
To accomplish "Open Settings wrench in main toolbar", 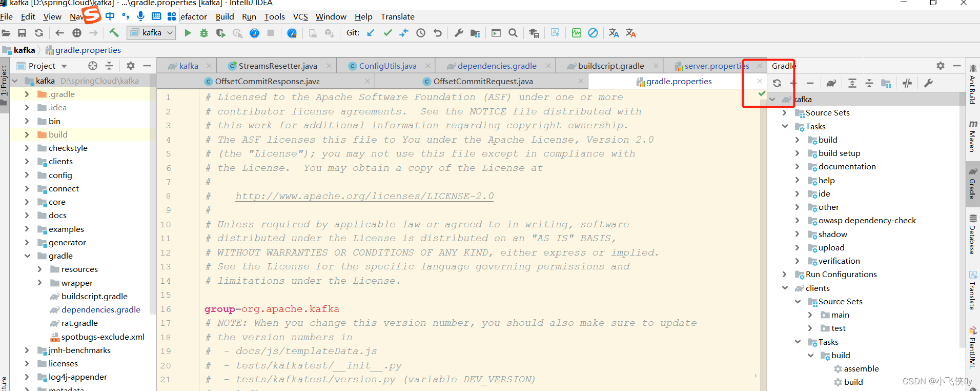I will tap(459, 33).
